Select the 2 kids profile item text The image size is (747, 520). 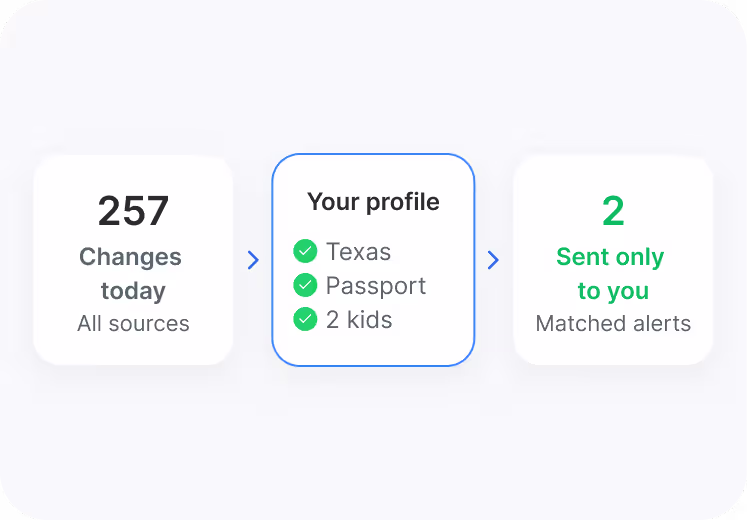coord(359,320)
